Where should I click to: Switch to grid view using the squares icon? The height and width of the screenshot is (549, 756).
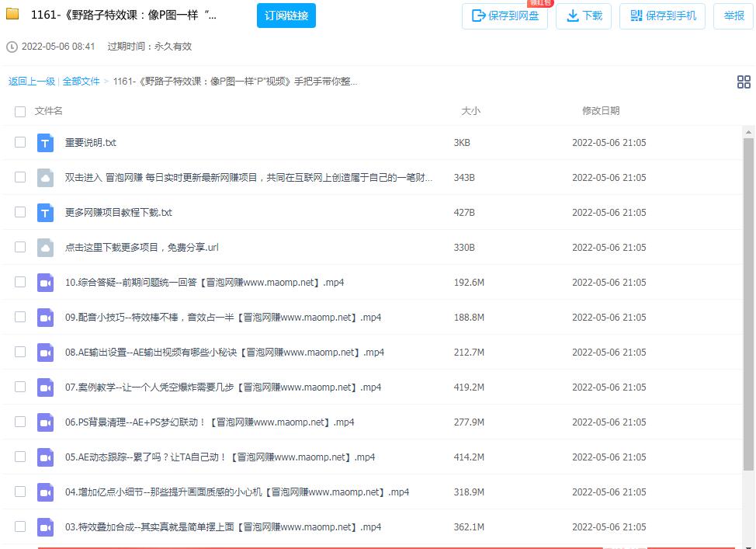click(x=744, y=82)
